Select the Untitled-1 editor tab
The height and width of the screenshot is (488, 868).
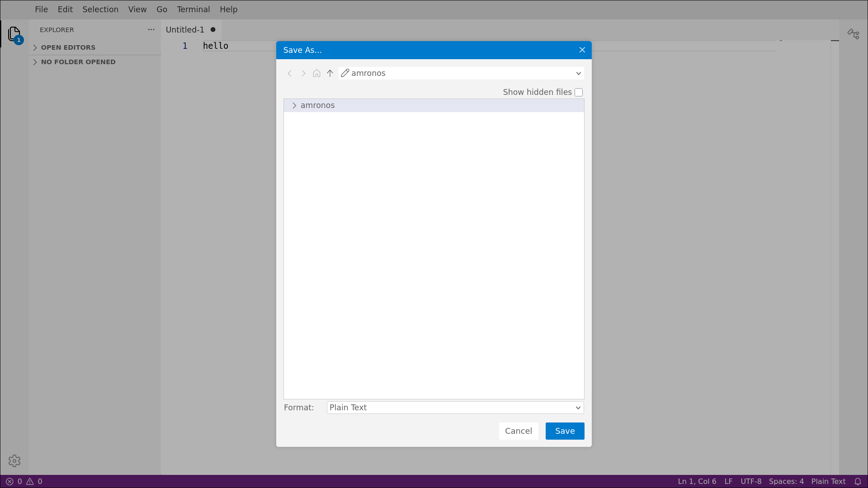tap(185, 30)
